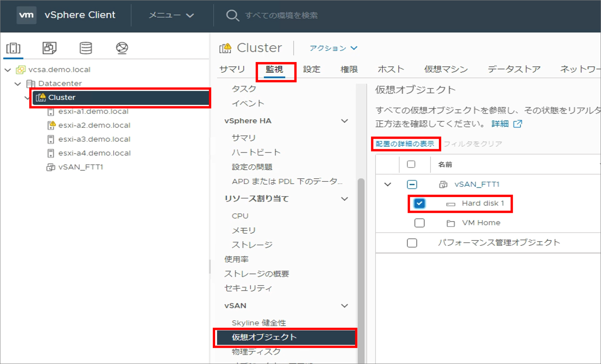Open 仮想オブジェクト under vSAN
This screenshot has width=601, height=364.
tap(286, 337)
